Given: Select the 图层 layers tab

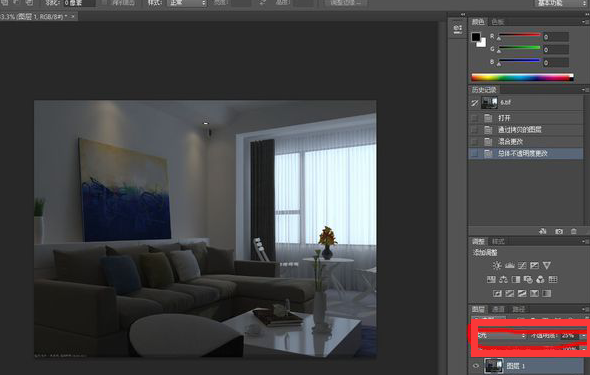Looking at the screenshot, I should pos(478,309).
